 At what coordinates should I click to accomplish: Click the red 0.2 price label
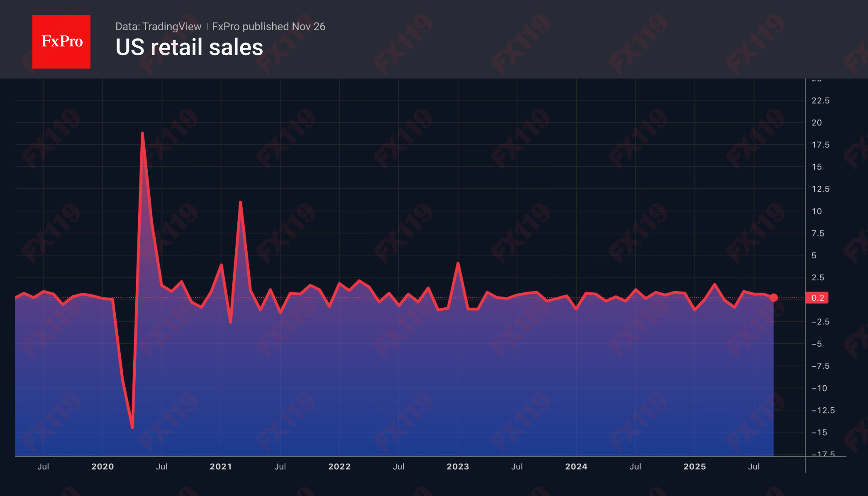click(x=818, y=297)
